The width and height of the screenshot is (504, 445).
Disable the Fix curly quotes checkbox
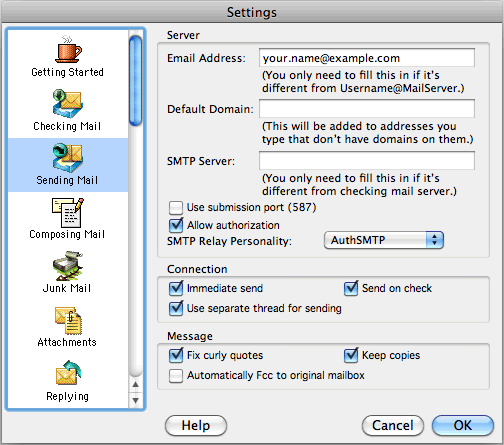click(176, 355)
